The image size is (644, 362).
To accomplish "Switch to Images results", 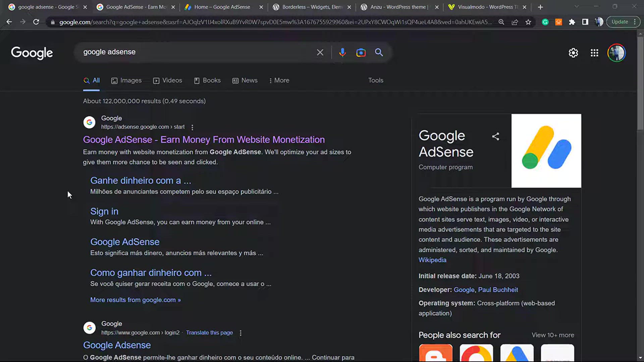I will coord(126,80).
